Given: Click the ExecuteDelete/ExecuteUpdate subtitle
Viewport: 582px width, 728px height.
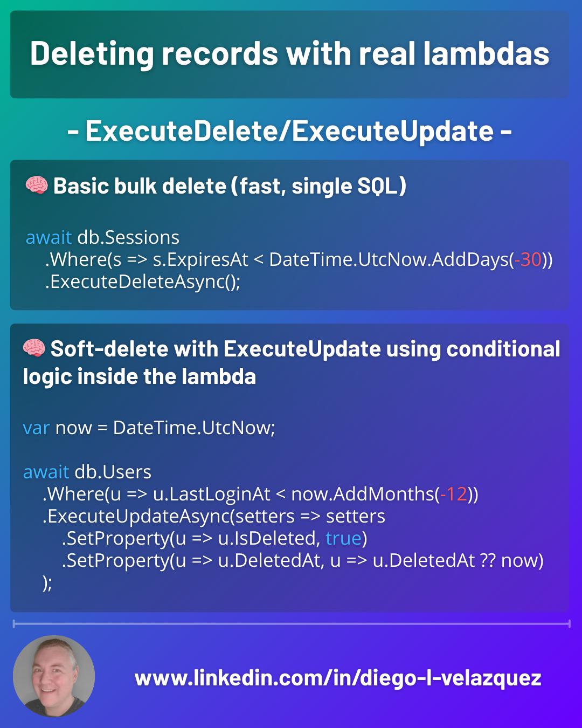Looking at the screenshot, I should pyautogui.click(x=290, y=131).
